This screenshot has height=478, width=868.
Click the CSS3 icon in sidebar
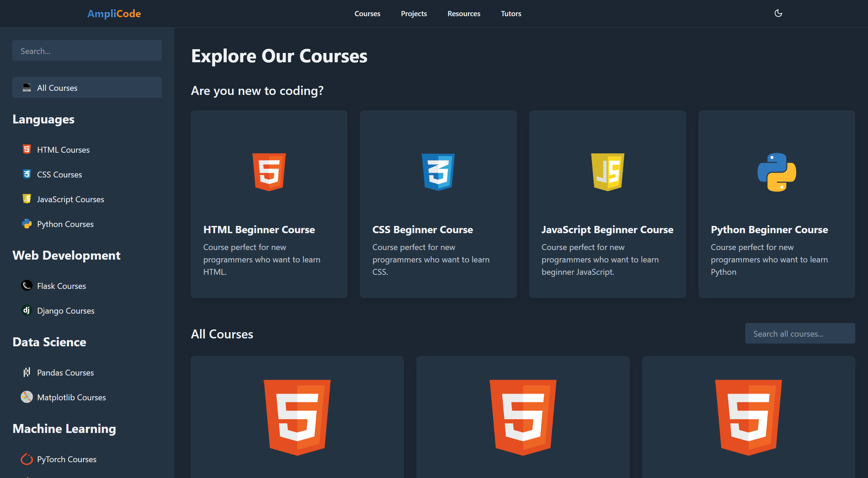[x=27, y=174]
